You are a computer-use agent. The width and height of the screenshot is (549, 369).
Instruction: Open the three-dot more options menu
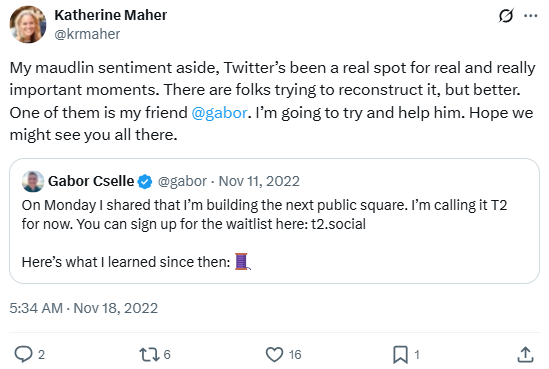pos(531,15)
